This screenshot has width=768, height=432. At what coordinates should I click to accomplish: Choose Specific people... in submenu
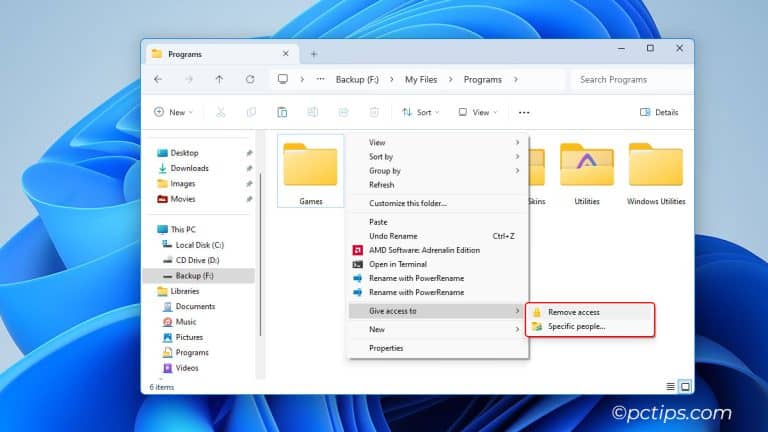click(590, 326)
